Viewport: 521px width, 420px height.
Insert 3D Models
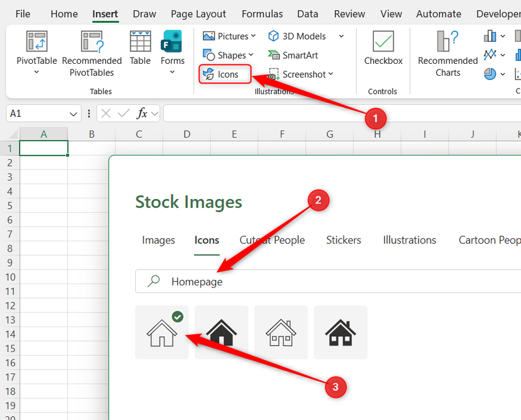[x=297, y=36]
